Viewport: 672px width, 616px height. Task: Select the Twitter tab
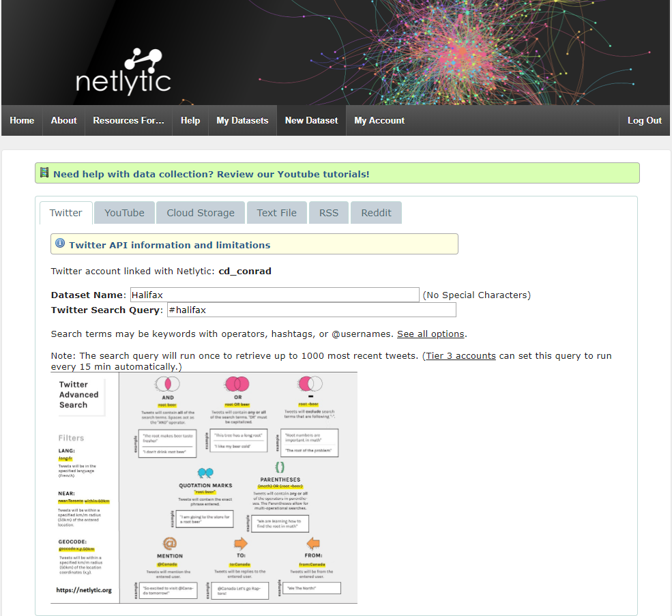pos(66,213)
